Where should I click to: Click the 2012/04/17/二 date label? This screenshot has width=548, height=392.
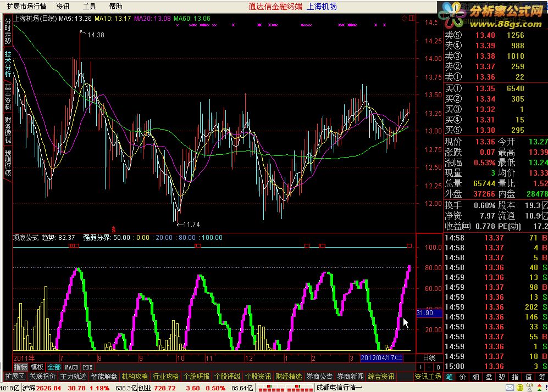coord(381,358)
